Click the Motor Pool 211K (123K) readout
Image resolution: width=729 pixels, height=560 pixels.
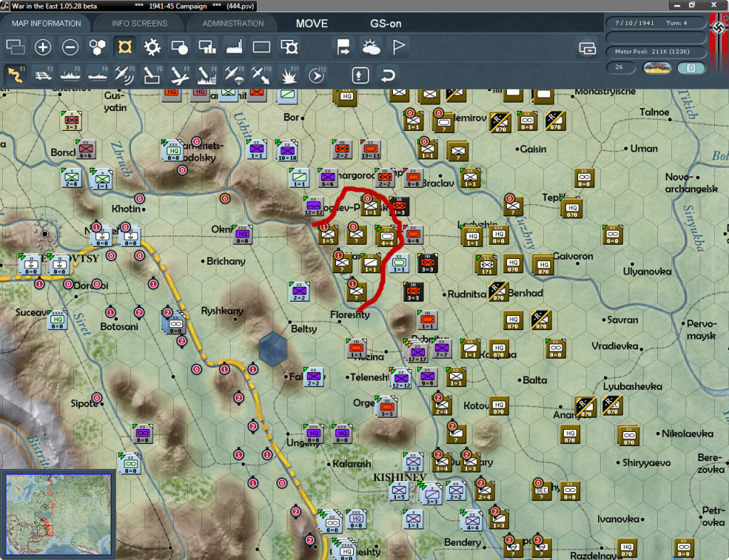(x=656, y=51)
